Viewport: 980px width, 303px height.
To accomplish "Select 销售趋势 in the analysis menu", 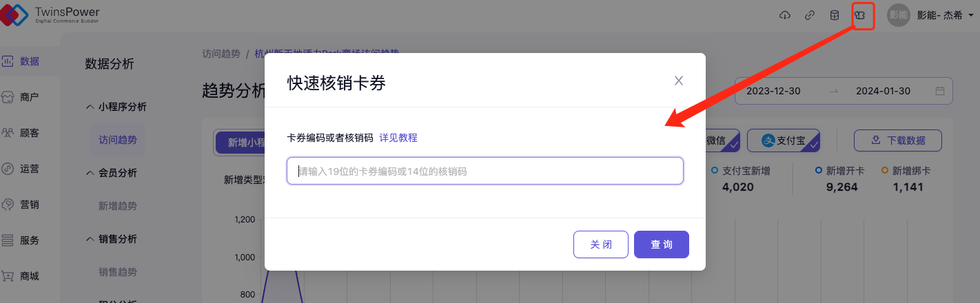I will point(117,272).
